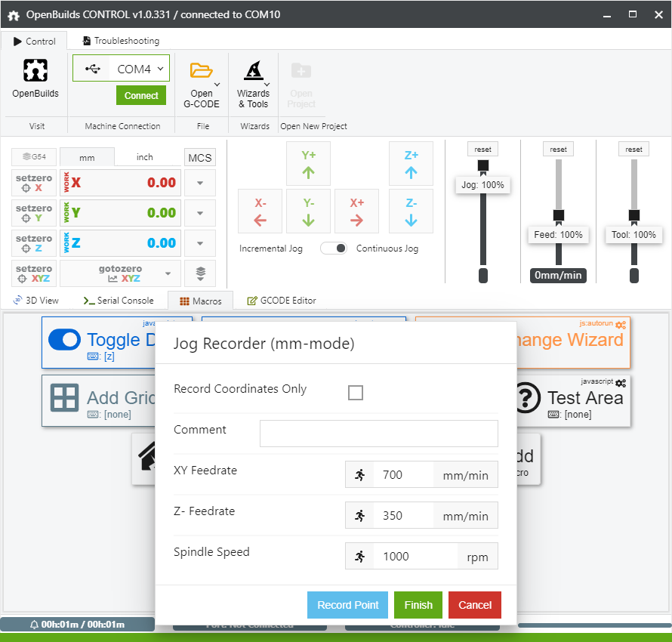Switch to the Control tab
This screenshot has height=642, width=672.
(x=34, y=41)
